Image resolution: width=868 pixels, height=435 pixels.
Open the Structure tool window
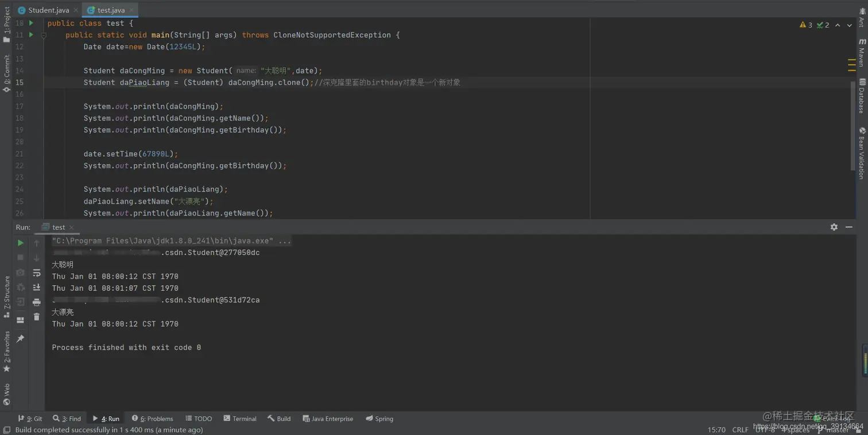tap(6, 297)
